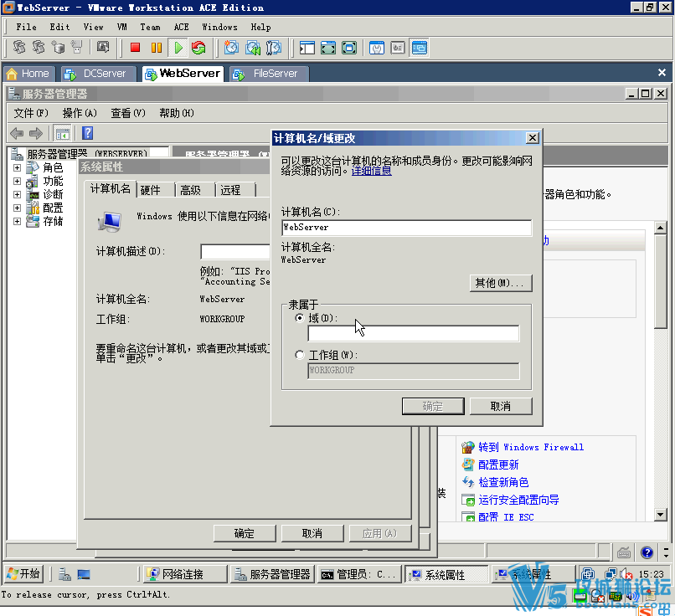This screenshot has height=616, width=675.
Task: Click the Reset virtual machine icon
Action: [x=198, y=48]
